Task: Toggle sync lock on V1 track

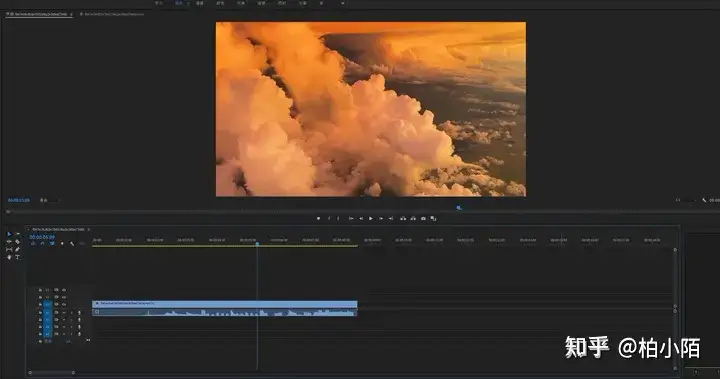Action: pos(56,304)
